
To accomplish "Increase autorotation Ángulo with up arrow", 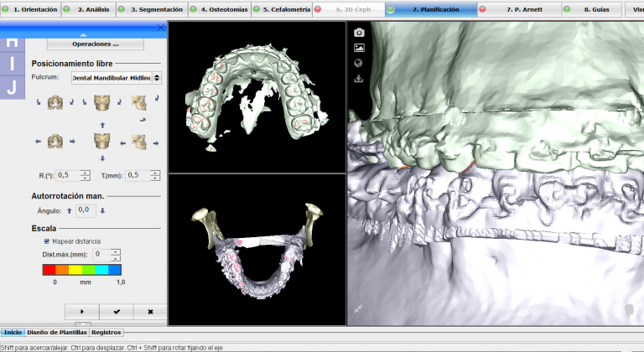I will tap(70, 210).
